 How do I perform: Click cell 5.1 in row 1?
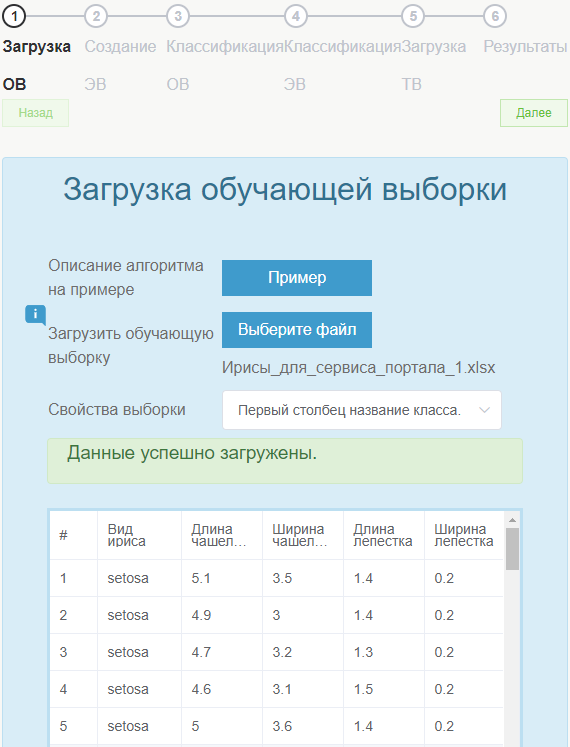pyautogui.click(x=222, y=578)
